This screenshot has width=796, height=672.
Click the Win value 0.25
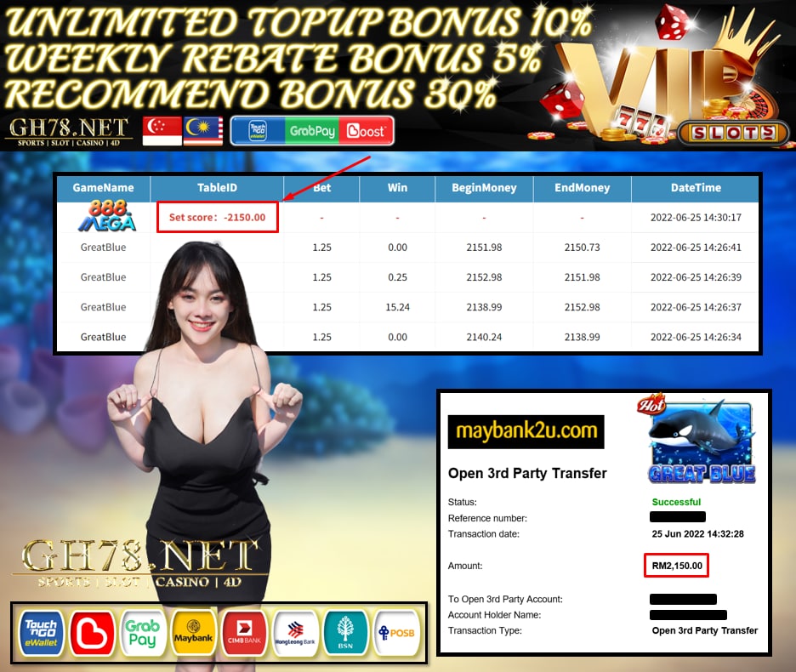397,277
